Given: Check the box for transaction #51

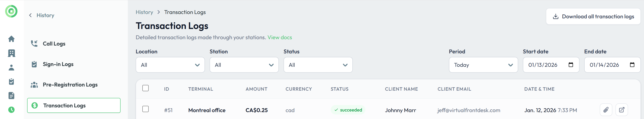Looking at the screenshot, I should click(146, 109).
